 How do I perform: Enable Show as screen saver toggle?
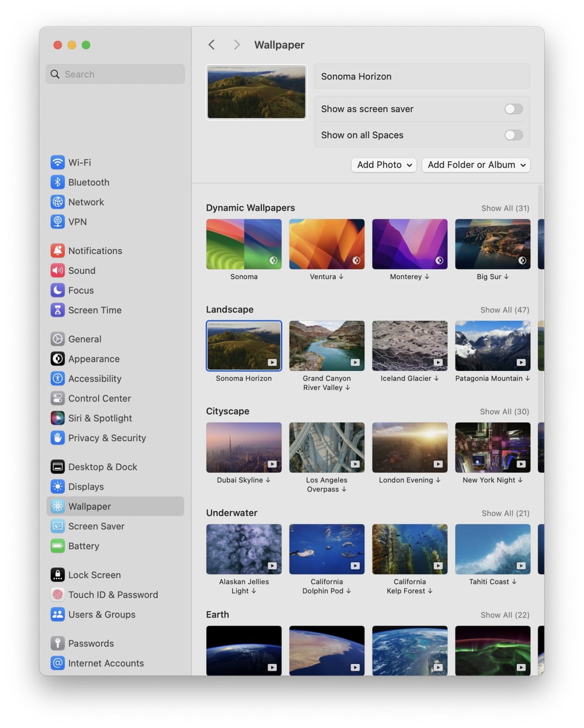(x=513, y=109)
